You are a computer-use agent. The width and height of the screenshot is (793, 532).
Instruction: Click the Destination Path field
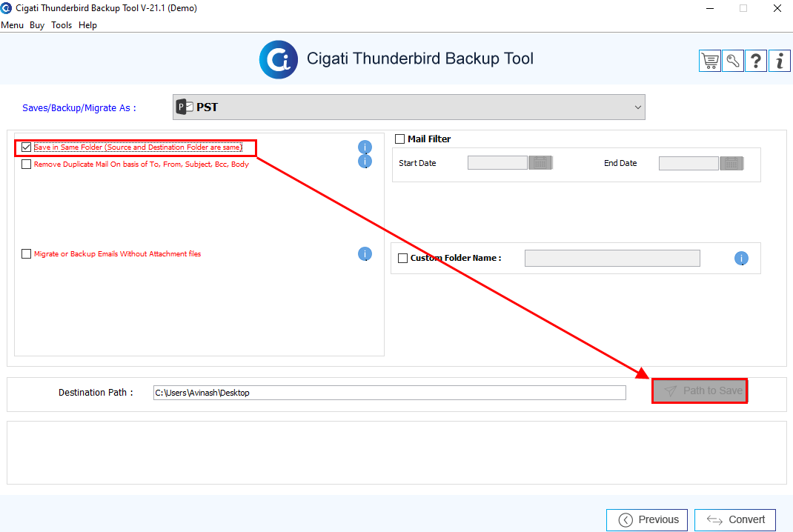[x=389, y=393]
